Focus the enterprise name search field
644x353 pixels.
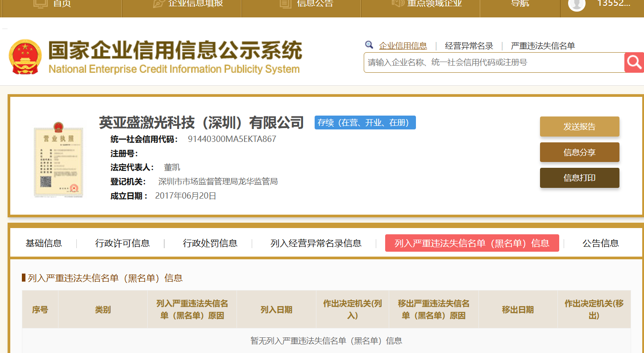[x=494, y=62]
